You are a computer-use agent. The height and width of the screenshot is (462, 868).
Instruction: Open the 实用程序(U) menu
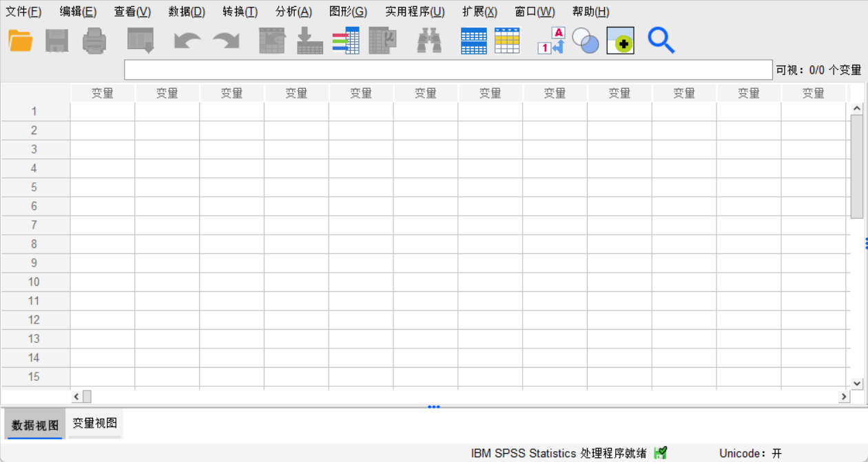pos(415,12)
